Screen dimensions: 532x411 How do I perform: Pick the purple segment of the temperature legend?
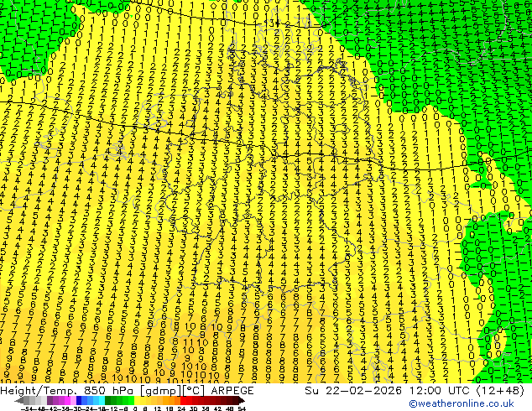(x=61, y=400)
